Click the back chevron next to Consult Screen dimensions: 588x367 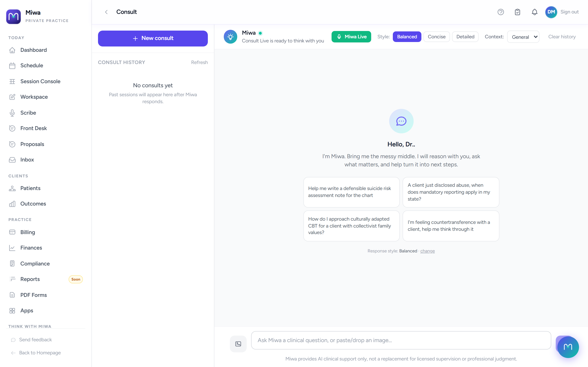pos(106,12)
